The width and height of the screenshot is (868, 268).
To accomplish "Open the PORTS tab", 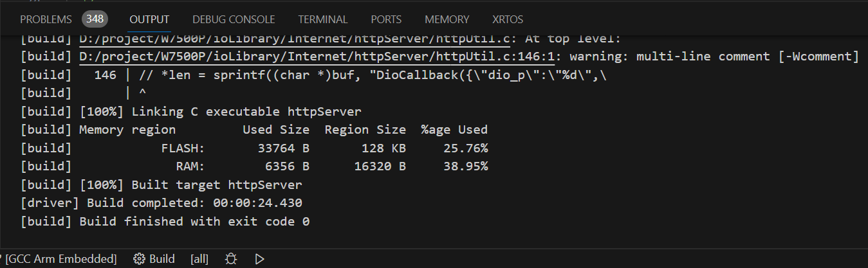I will 386,19.
